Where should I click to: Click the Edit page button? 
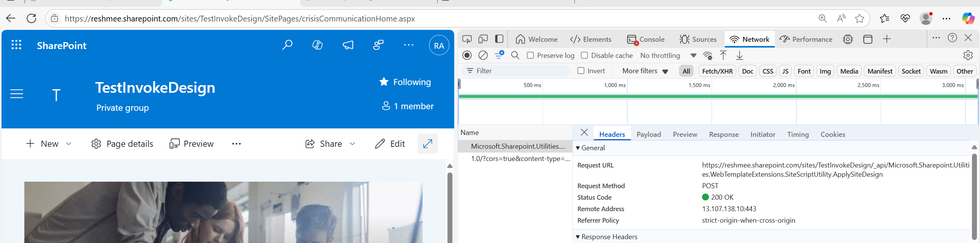pyautogui.click(x=390, y=144)
